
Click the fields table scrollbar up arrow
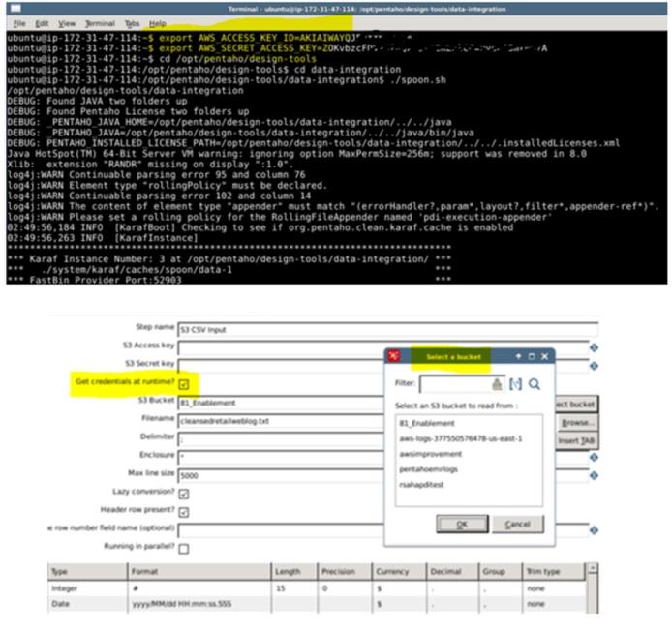click(x=593, y=568)
